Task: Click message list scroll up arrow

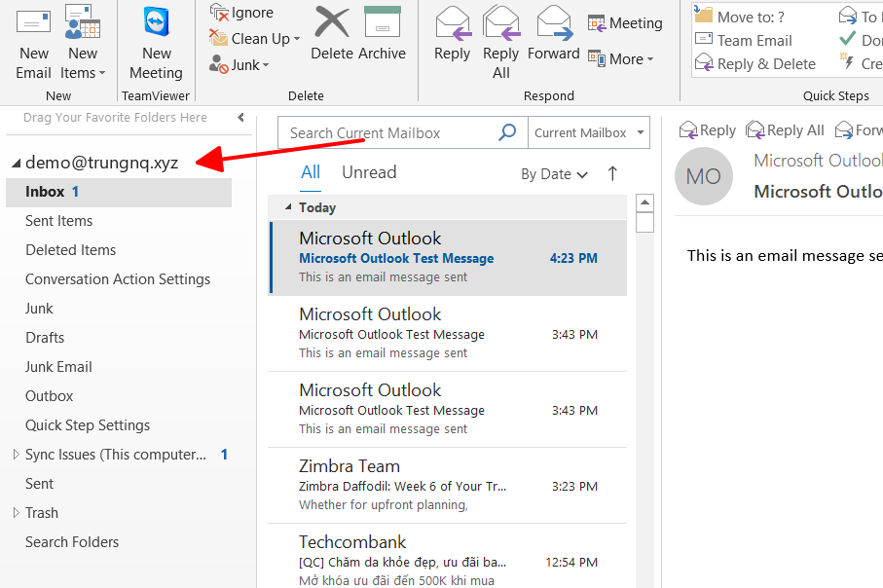Action: click(644, 202)
